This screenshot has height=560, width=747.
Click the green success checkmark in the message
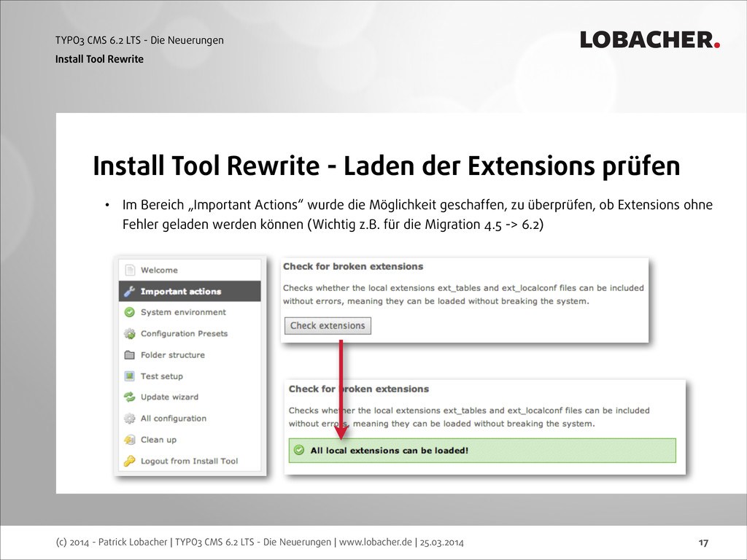(x=299, y=450)
